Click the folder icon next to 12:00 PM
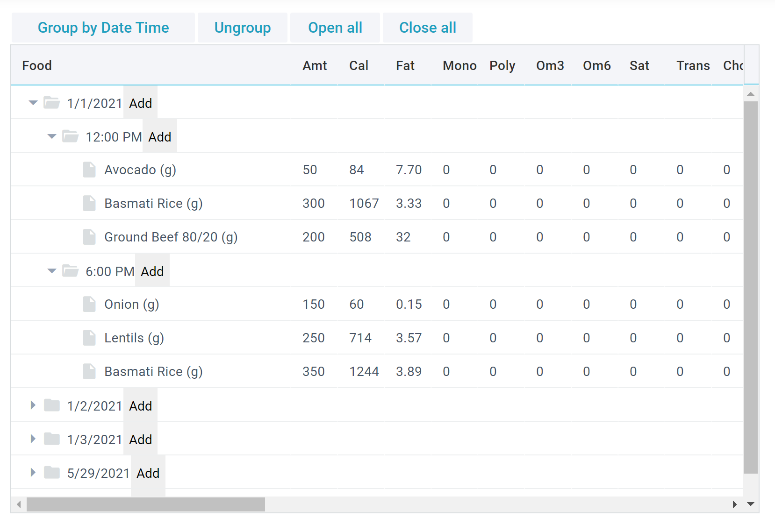 click(70, 136)
